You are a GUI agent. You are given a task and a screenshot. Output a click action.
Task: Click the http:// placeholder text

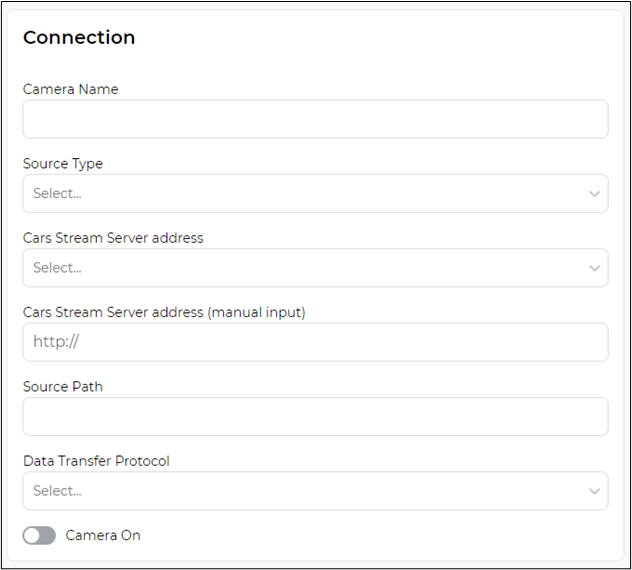pyautogui.click(x=56, y=342)
